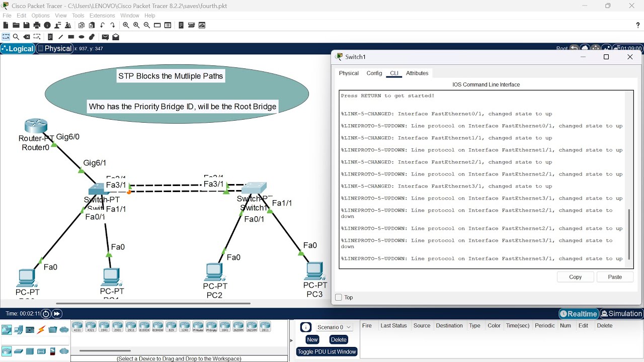Click the Copy button in CLI
The height and width of the screenshot is (362, 644).
coord(576,277)
